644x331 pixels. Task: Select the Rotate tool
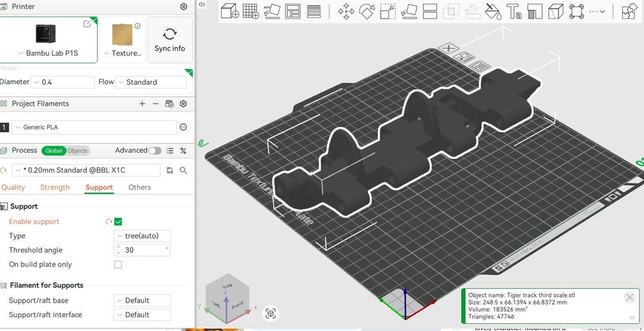point(367,12)
